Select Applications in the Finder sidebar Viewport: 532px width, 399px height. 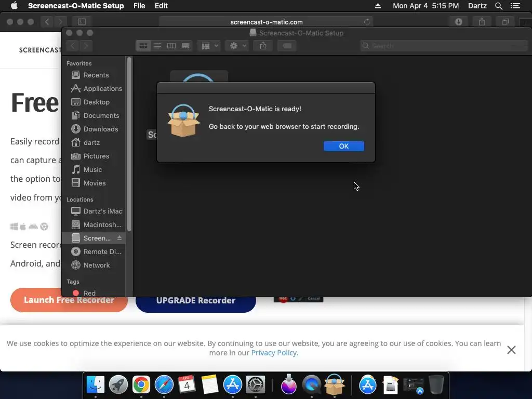(x=94, y=88)
